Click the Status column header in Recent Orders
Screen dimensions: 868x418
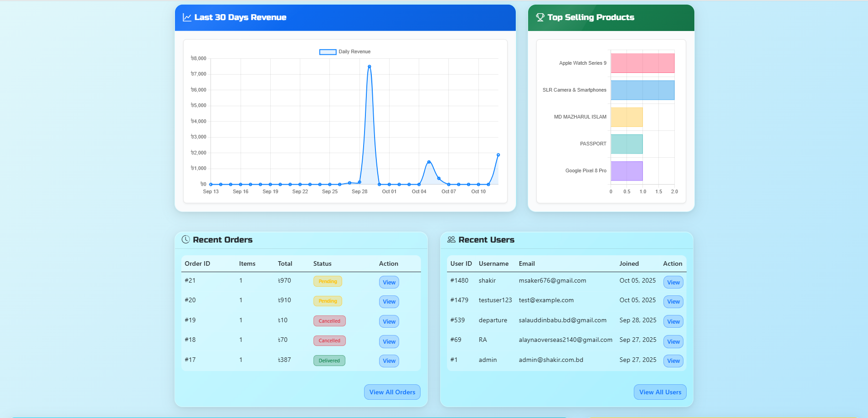pos(322,263)
